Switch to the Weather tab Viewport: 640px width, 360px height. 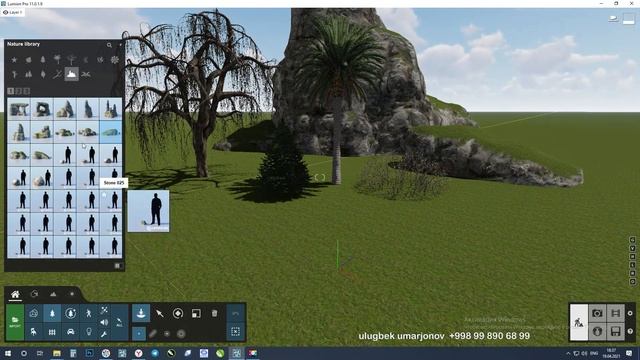(x=72, y=294)
